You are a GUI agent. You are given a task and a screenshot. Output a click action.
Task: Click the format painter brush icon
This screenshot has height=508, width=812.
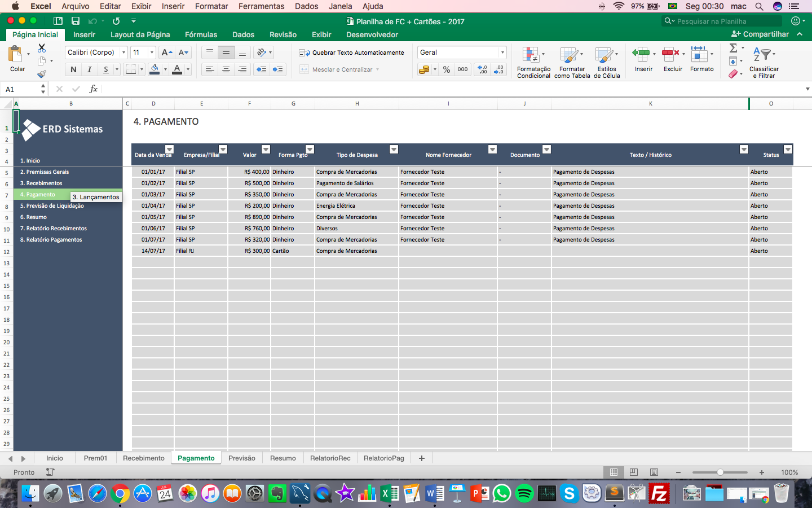42,74
